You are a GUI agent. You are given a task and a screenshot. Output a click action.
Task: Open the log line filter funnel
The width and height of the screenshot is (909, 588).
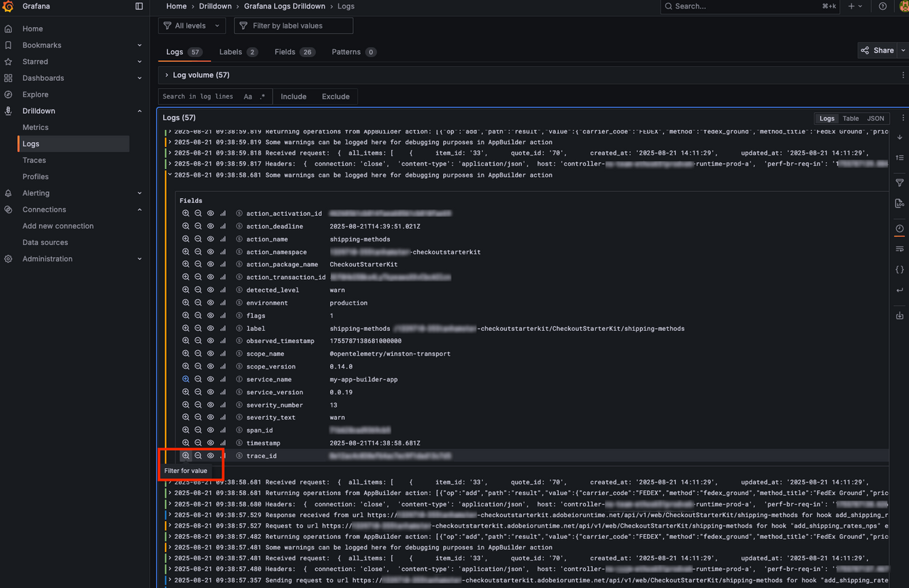(x=899, y=182)
